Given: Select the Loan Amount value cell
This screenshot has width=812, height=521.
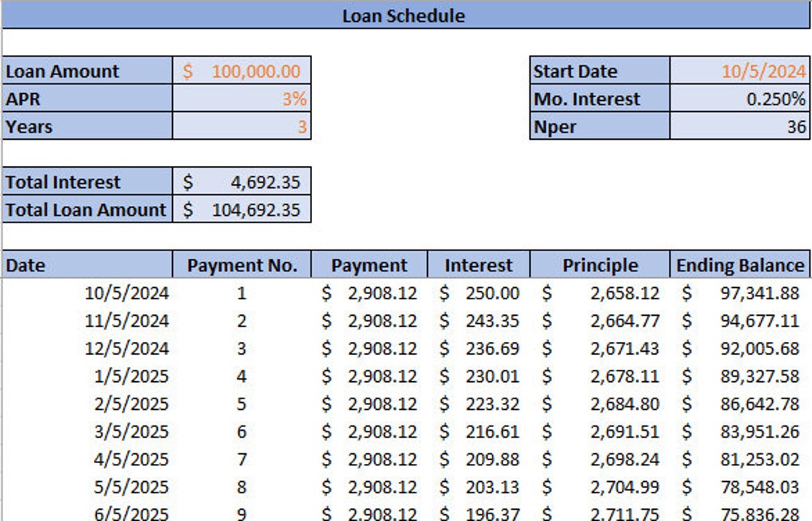Looking at the screenshot, I should (241, 71).
